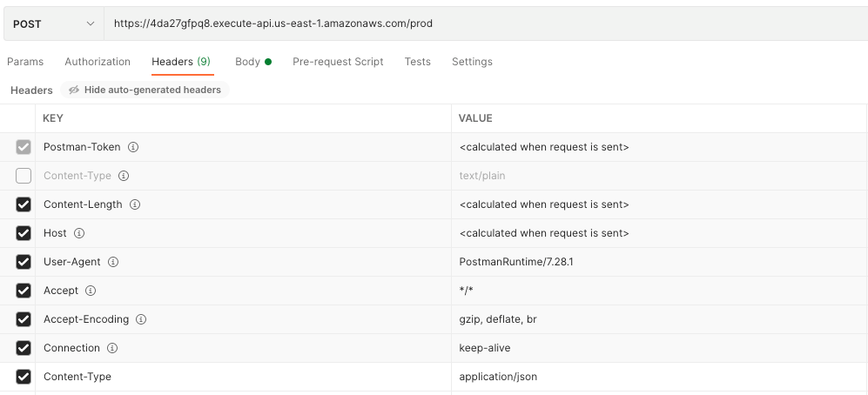The height and width of the screenshot is (395, 868).
Task: Click info icon beside Content-Length header
Action: click(x=135, y=204)
